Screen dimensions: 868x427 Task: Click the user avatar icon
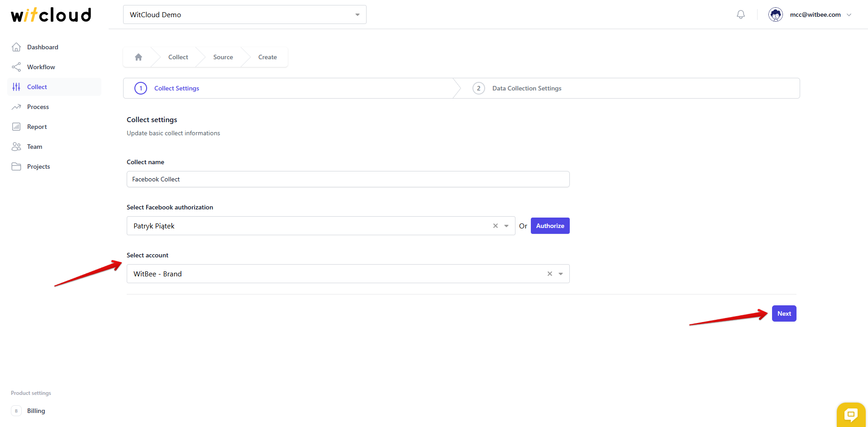[776, 14]
